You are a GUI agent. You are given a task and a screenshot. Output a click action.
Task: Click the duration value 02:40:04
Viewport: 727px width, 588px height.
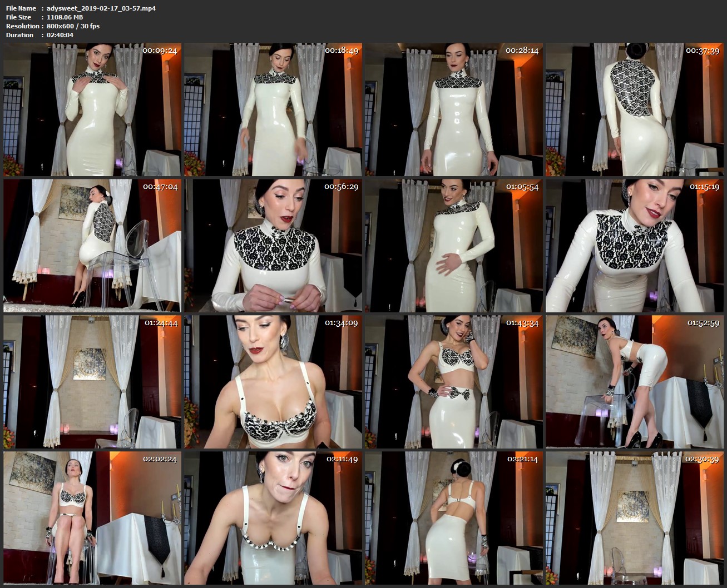[x=60, y=35]
